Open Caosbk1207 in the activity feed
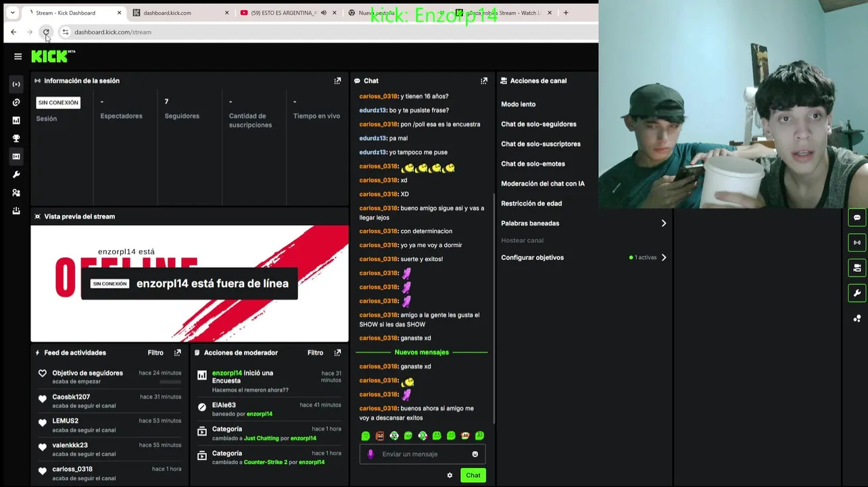Screen dimensions: 868x487 click(71, 397)
